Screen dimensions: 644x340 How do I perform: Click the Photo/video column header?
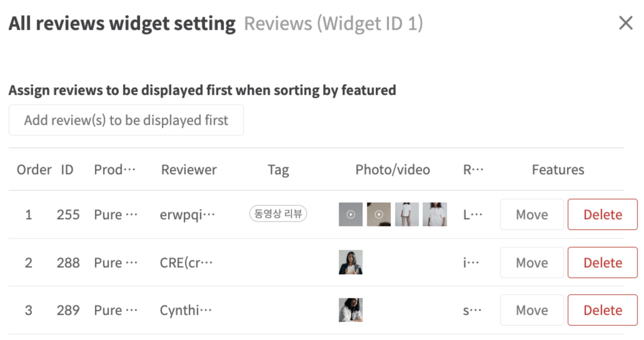click(x=393, y=170)
